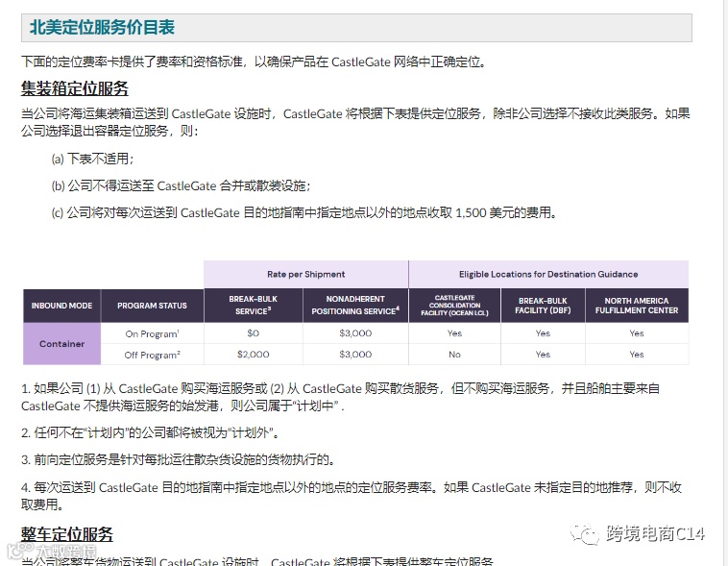The width and height of the screenshot is (728, 566).
Task: Click the $0 break-bulk rate cell
Action: 253,333
